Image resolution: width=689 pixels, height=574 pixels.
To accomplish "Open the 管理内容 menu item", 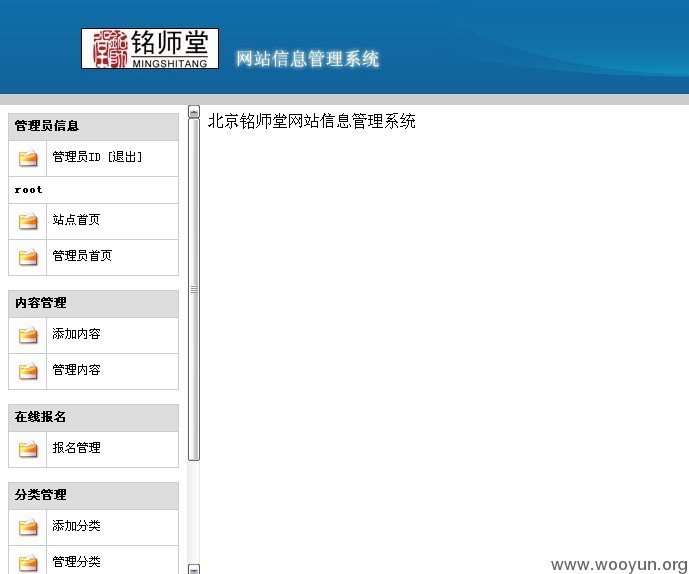I will tap(76, 370).
